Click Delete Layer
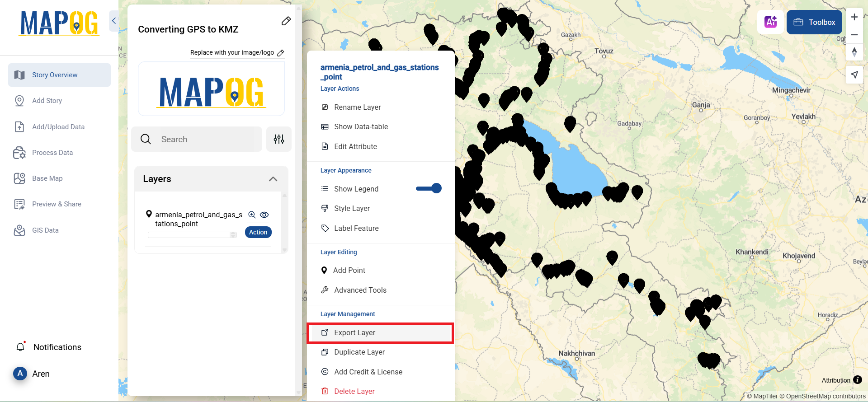Image resolution: width=868 pixels, height=402 pixels. [354, 391]
